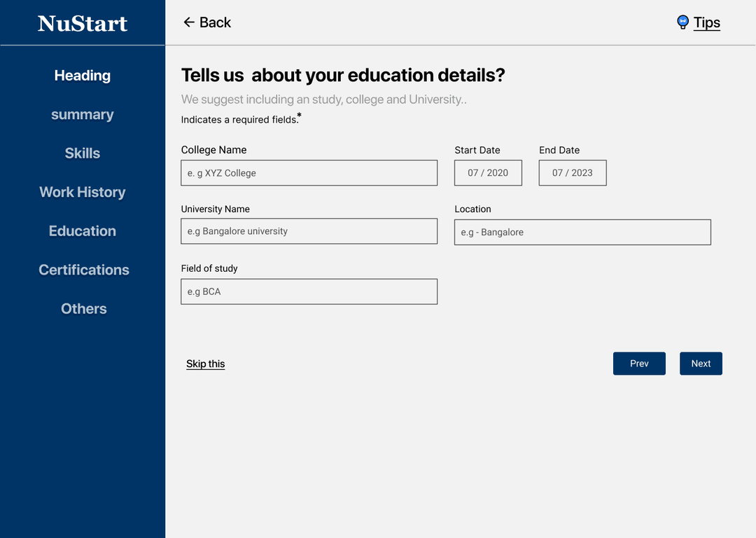The image size is (756, 538).
Task: Focus the College Name input field
Action: tap(309, 173)
